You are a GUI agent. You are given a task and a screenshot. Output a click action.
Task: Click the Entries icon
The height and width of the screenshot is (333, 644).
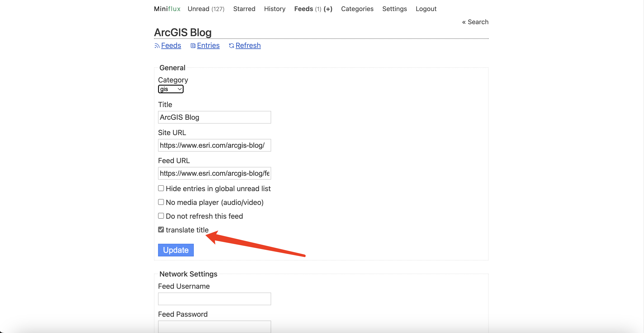192,45
